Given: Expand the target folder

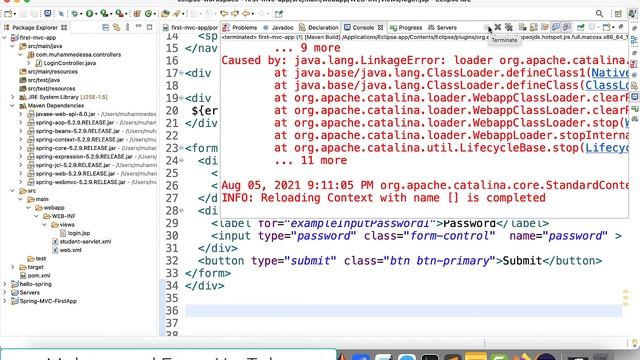Looking at the screenshot, I should coord(13,267).
